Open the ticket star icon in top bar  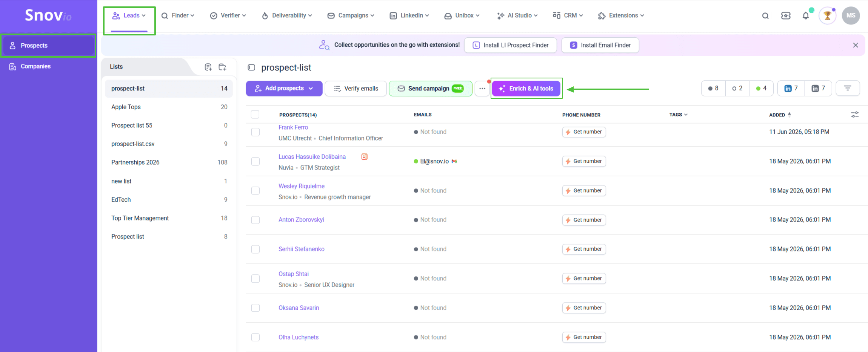[x=786, y=16]
